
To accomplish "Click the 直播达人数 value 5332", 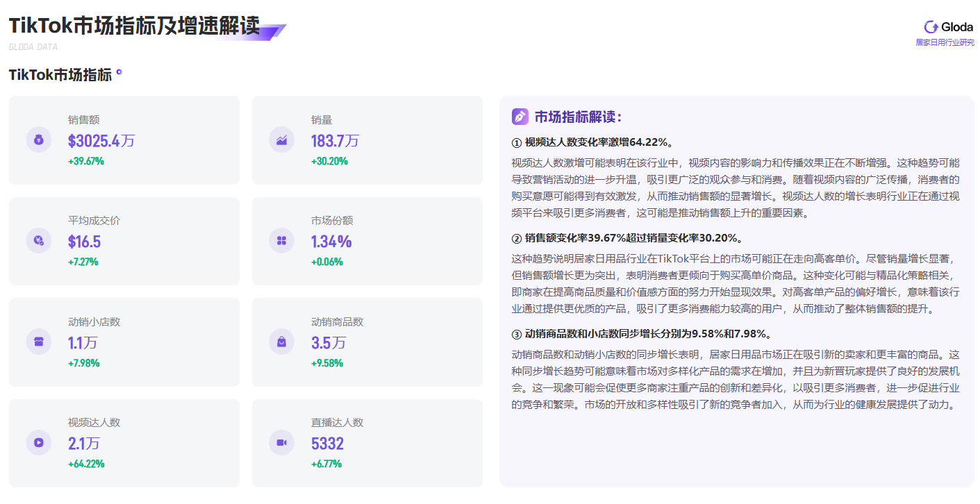I will 328,444.
